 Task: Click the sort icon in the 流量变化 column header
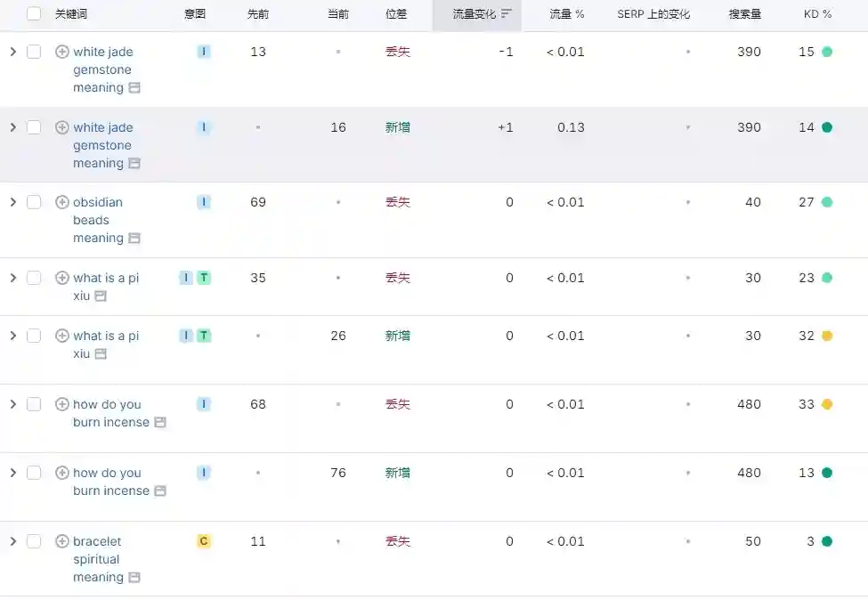coord(506,14)
